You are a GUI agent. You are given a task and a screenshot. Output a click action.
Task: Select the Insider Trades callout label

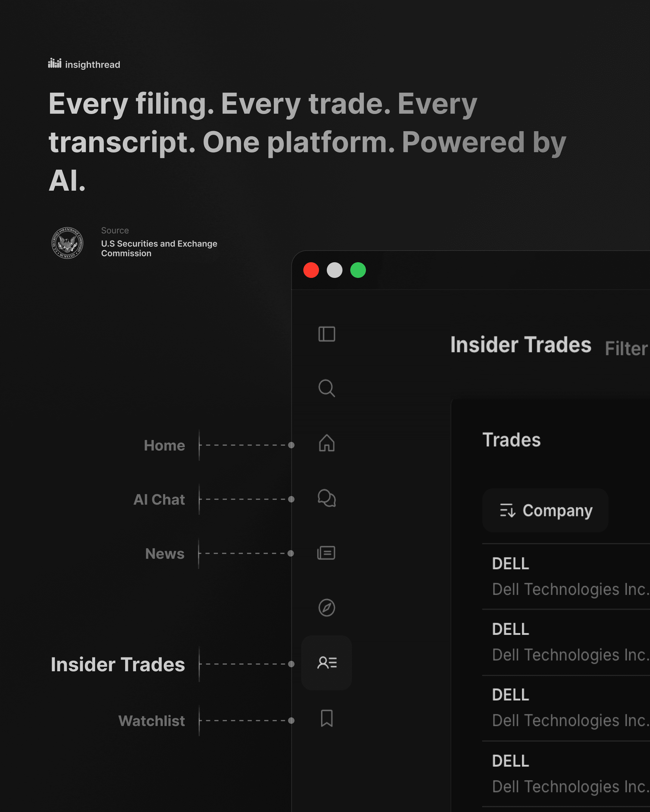point(118,664)
